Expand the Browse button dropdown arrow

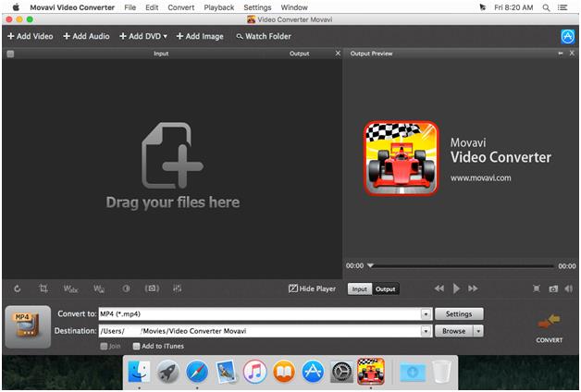[478, 331]
